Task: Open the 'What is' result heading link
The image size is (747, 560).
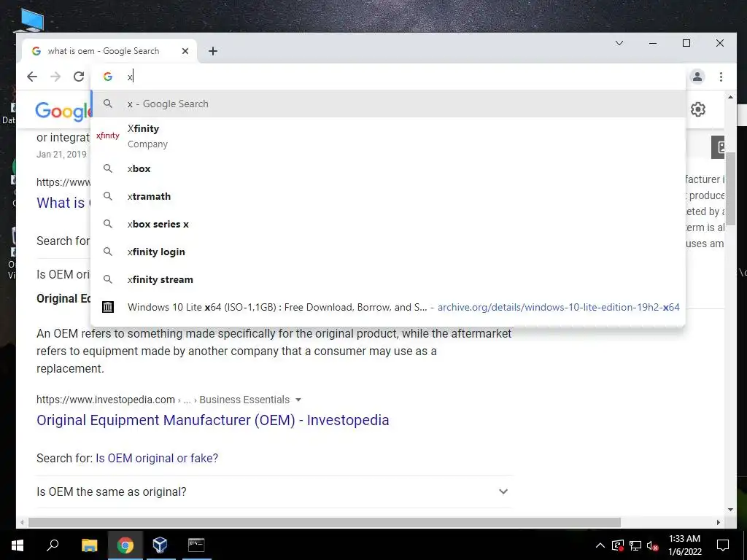Action: point(63,203)
